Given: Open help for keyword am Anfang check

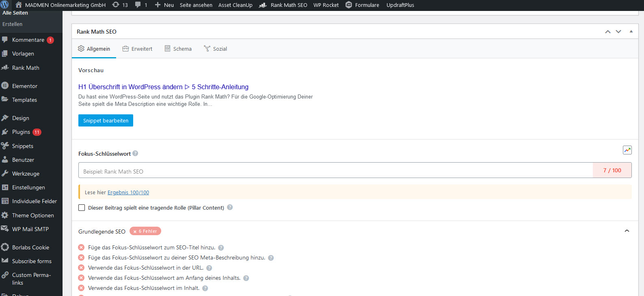Looking at the screenshot, I should 246,278.
